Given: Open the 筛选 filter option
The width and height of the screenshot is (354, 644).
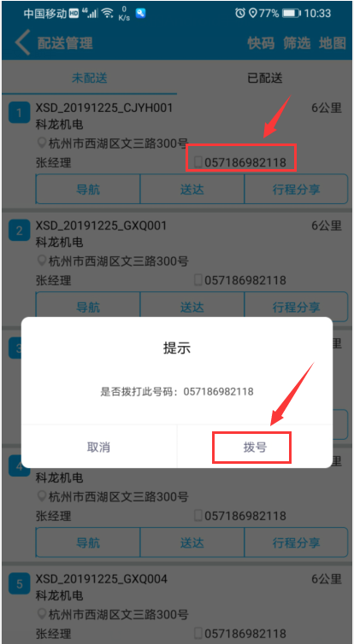Looking at the screenshot, I should coord(297,43).
